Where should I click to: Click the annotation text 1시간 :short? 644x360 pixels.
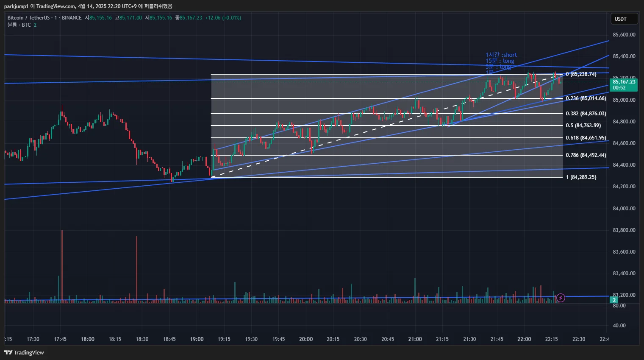click(501, 55)
